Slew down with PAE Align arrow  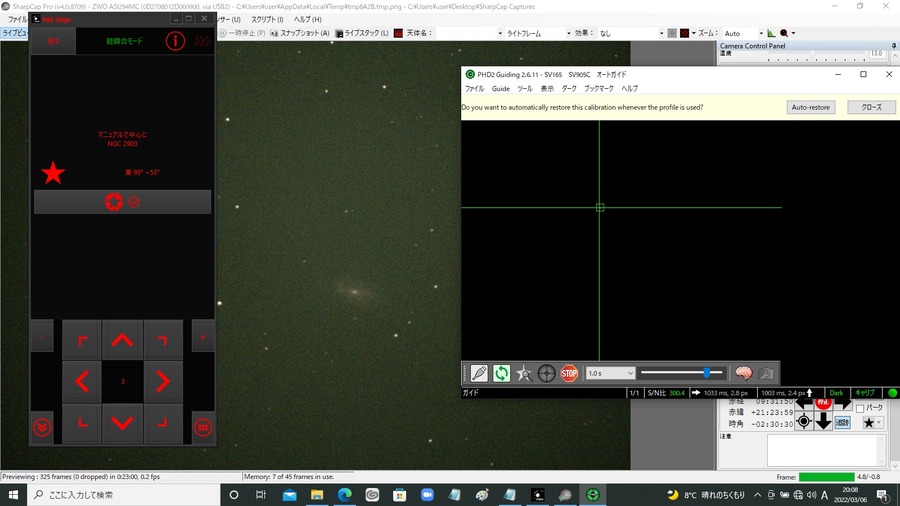[x=122, y=423]
